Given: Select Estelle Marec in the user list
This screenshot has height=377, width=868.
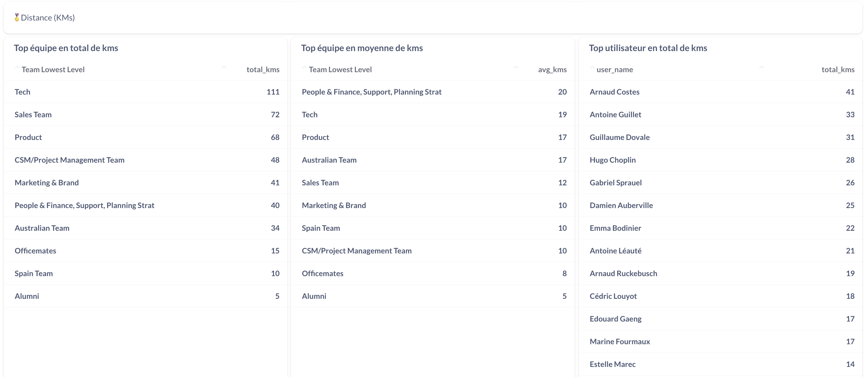Looking at the screenshot, I should click(612, 364).
